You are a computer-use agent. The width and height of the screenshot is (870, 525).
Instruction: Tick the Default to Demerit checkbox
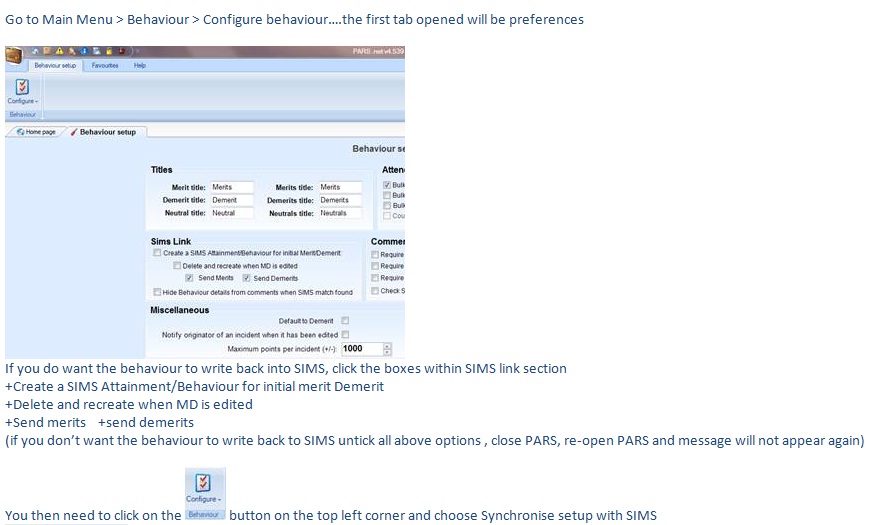tap(345, 321)
